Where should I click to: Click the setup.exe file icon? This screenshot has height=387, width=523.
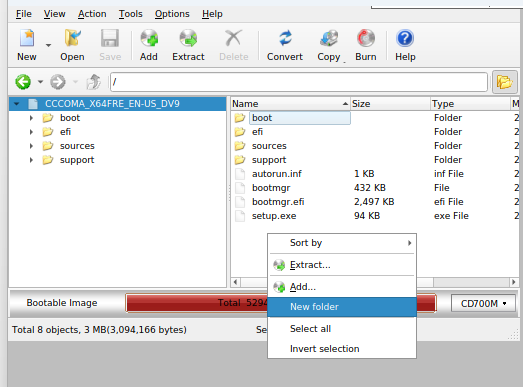240,216
